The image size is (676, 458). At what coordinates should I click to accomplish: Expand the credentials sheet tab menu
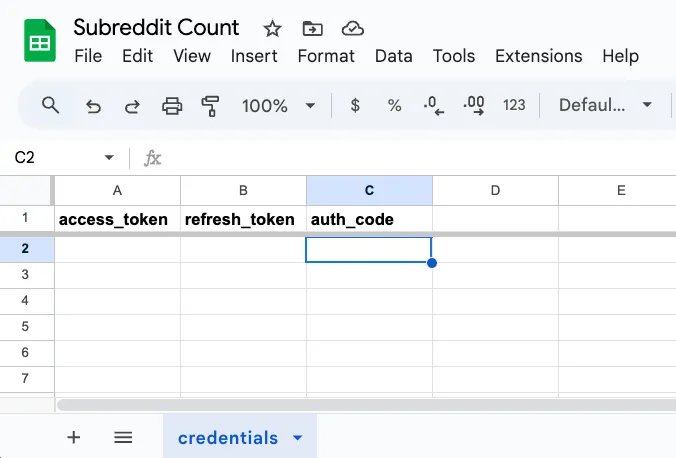tap(297, 438)
